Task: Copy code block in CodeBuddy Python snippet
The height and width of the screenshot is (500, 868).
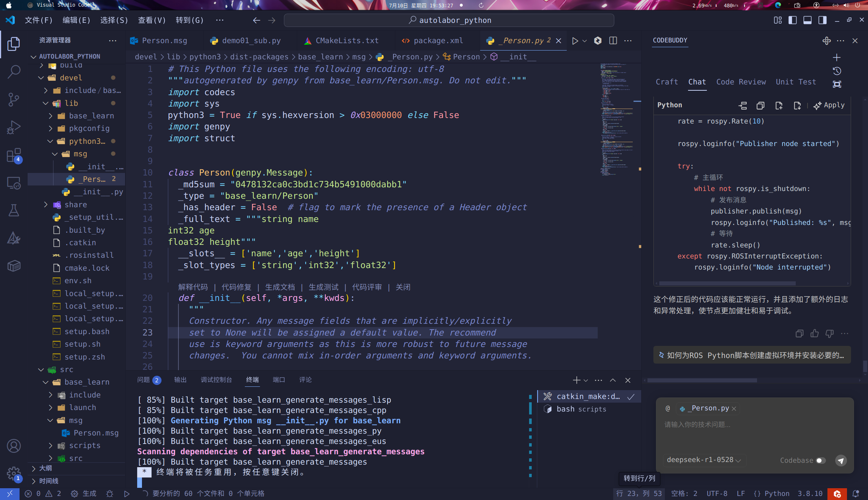Action: (x=760, y=105)
